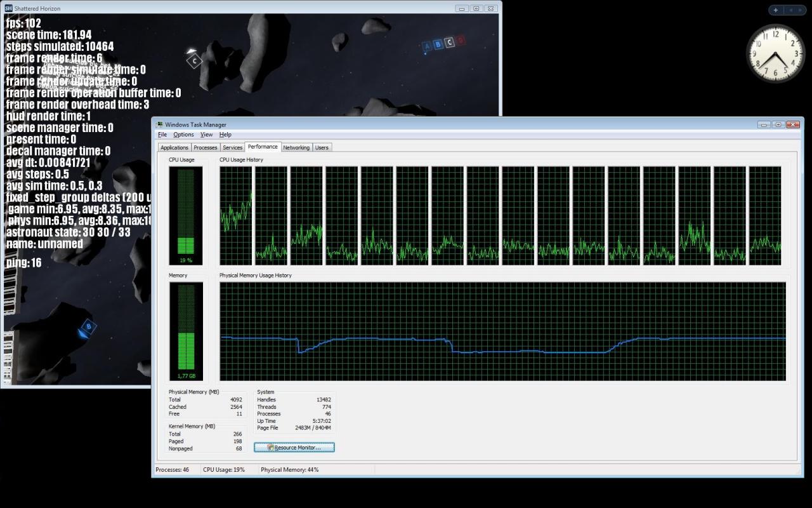Click the red D objective indicator in the HUD
812x508 pixels.
coord(461,41)
